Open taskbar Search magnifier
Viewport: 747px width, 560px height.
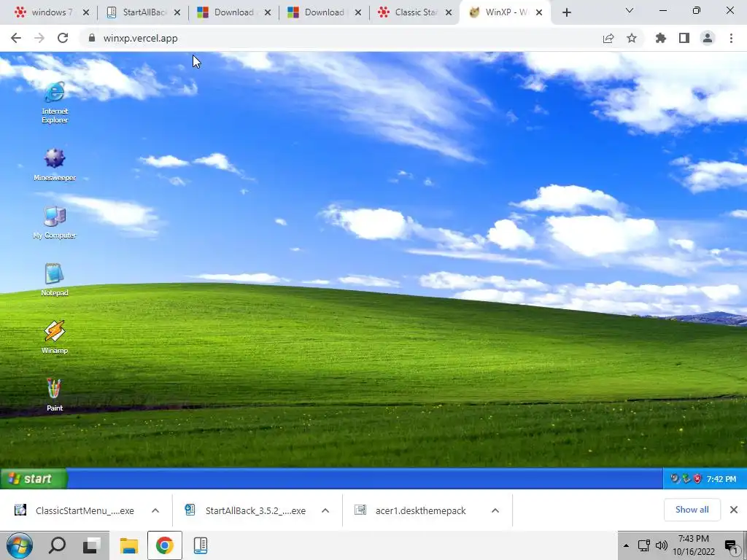click(57, 545)
